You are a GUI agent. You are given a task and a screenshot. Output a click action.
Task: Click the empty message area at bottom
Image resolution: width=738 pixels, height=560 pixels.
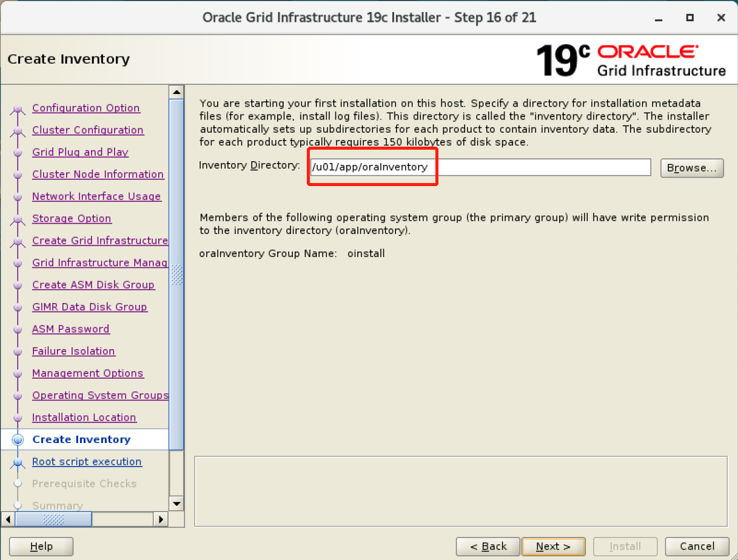point(460,491)
